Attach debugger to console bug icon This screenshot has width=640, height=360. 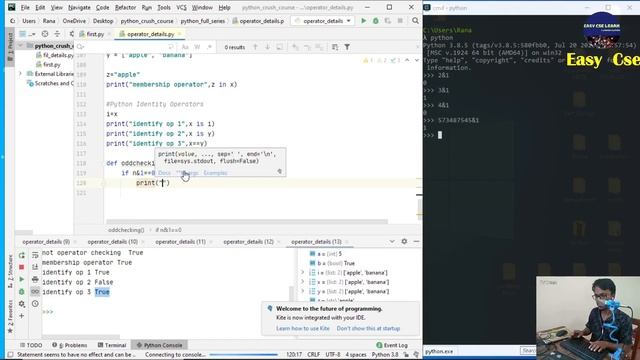(22, 292)
